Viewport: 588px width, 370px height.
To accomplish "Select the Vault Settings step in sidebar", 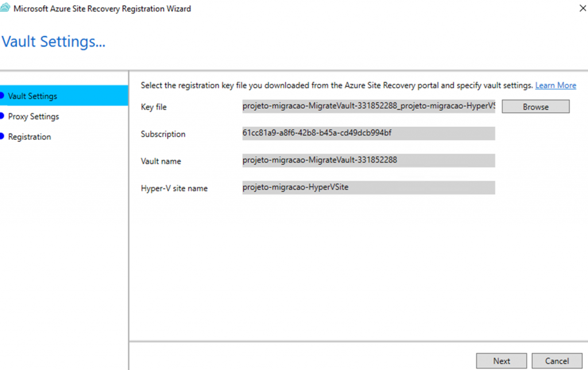I will point(33,96).
